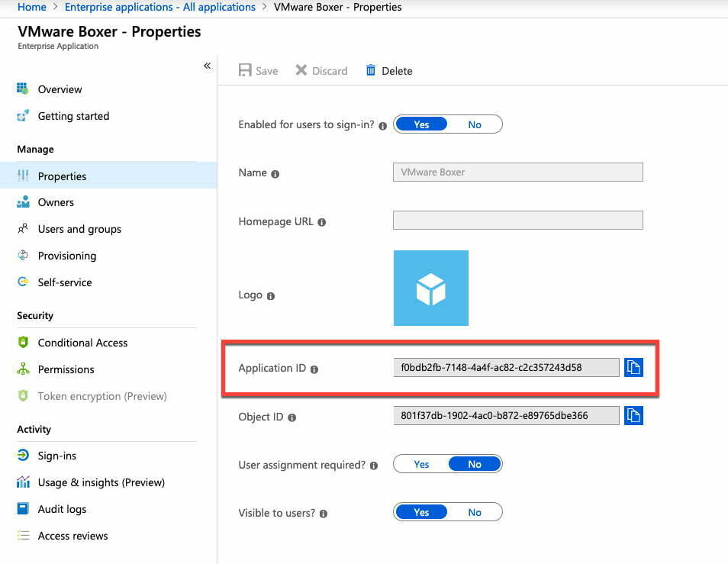Click the info icon beside Logo

click(271, 296)
